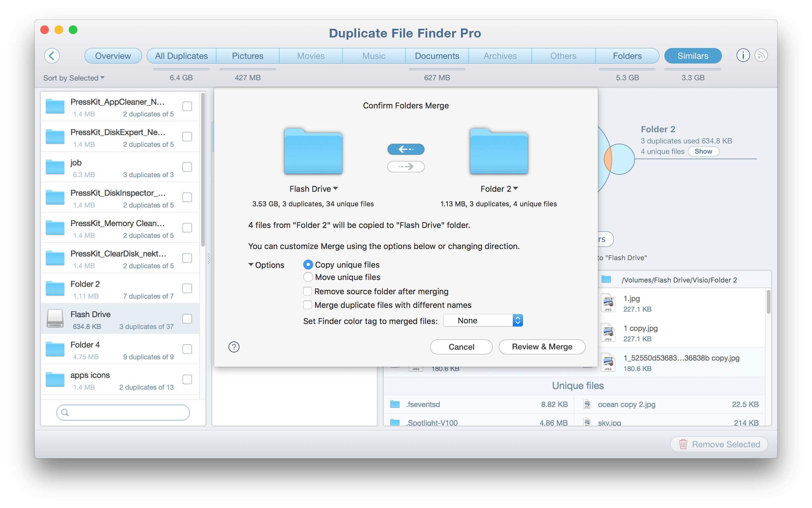Image resolution: width=812 pixels, height=508 pixels.
Task: Click the Venn diagram Folder 2 circle
Action: 620,159
